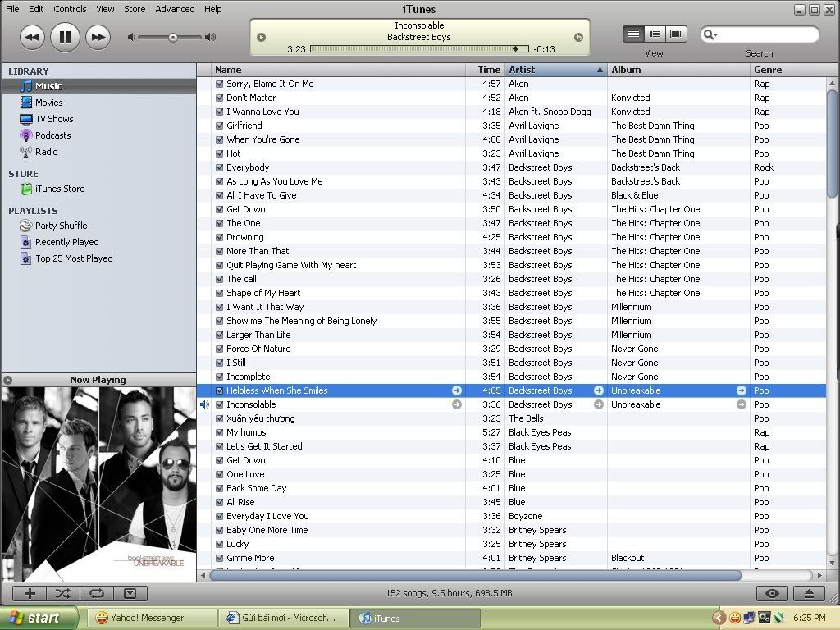Toggle repeat mode

pos(97,593)
